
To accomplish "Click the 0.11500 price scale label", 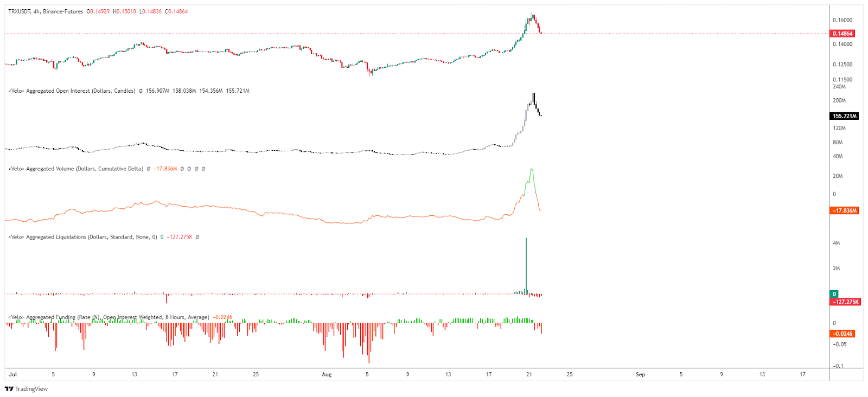I will tap(843, 80).
